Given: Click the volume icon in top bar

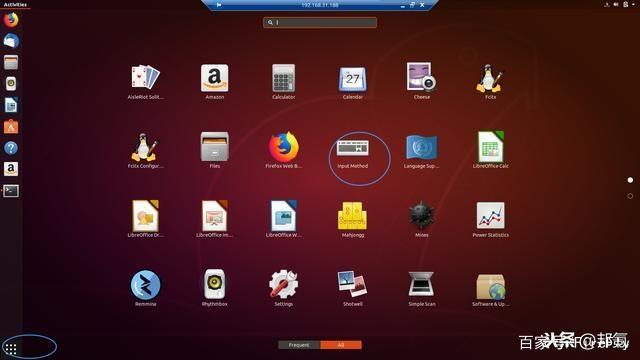Looking at the screenshot, I should pyautogui.click(x=616, y=4).
